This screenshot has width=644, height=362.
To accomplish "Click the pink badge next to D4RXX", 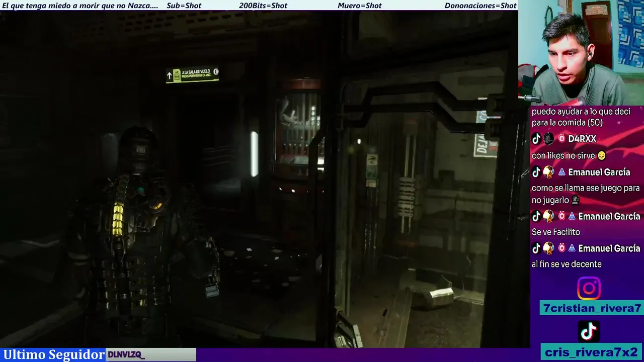I will (561, 139).
